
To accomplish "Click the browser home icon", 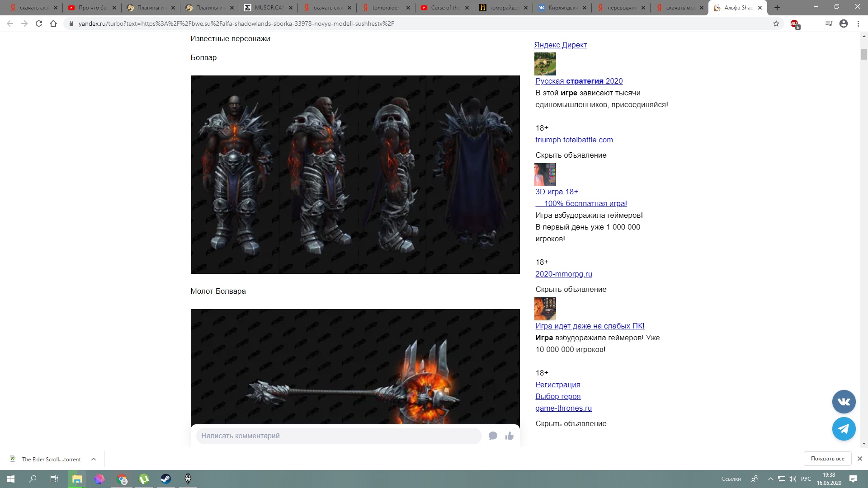I will [x=53, y=23].
